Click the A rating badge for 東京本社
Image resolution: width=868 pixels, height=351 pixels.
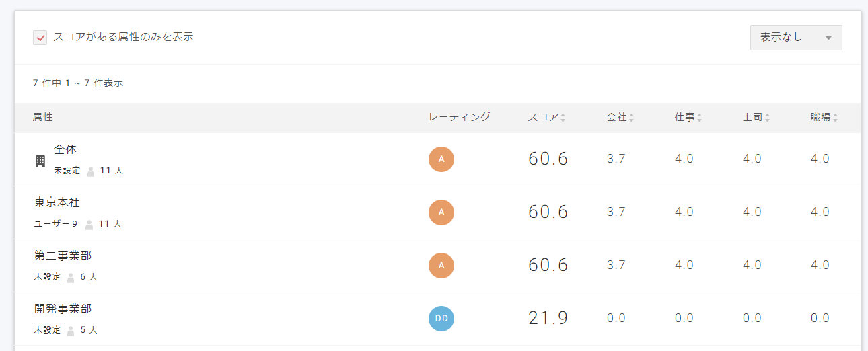pyautogui.click(x=441, y=212)
